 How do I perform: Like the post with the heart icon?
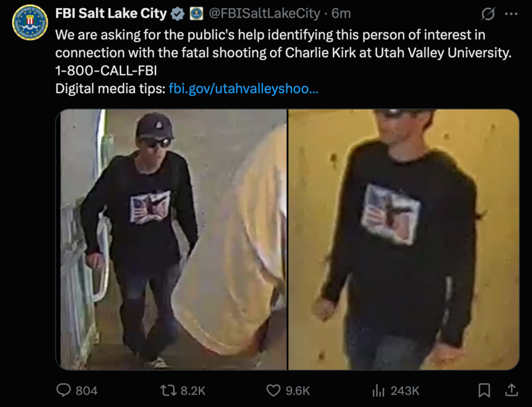(x=274, y=390)
